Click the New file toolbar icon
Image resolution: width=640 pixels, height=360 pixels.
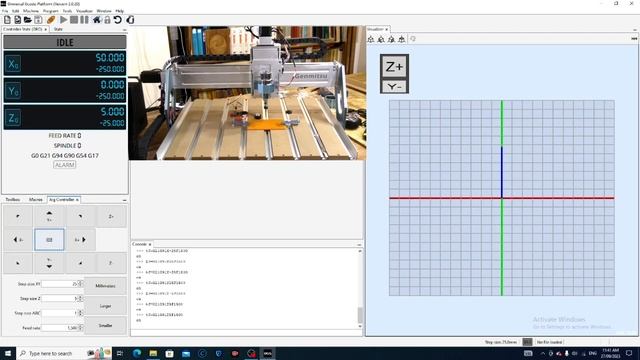click(7, 20)
